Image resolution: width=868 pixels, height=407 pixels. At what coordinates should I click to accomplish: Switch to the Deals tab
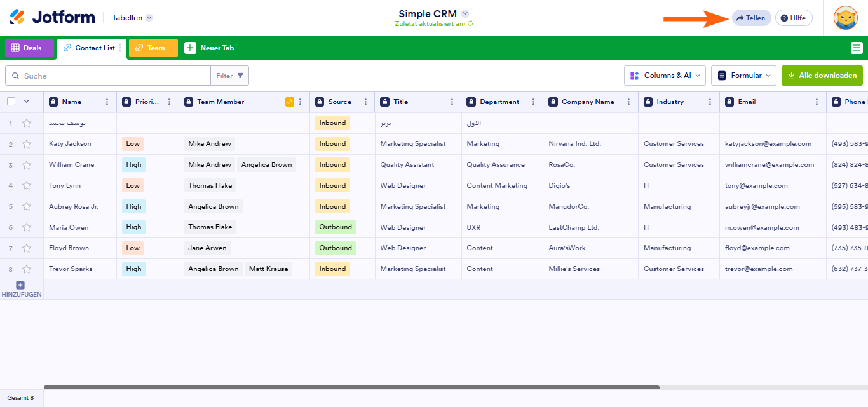tap(29, 48)
